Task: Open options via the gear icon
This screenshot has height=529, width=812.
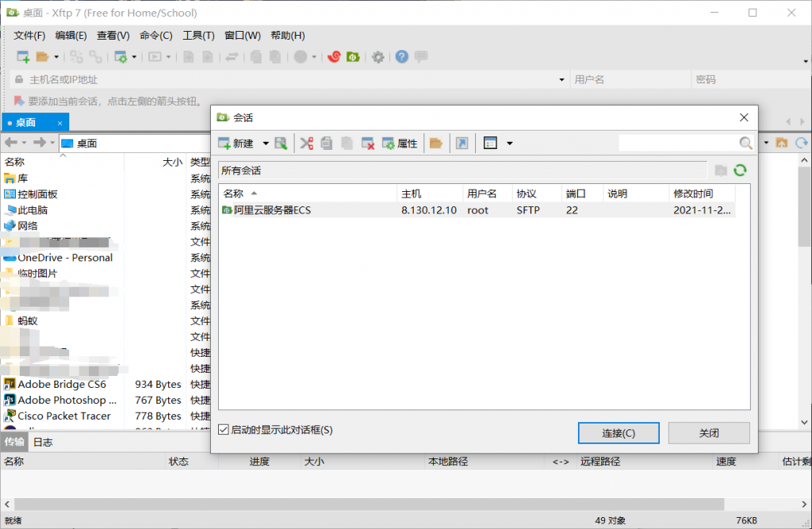Action: (378, 57)
